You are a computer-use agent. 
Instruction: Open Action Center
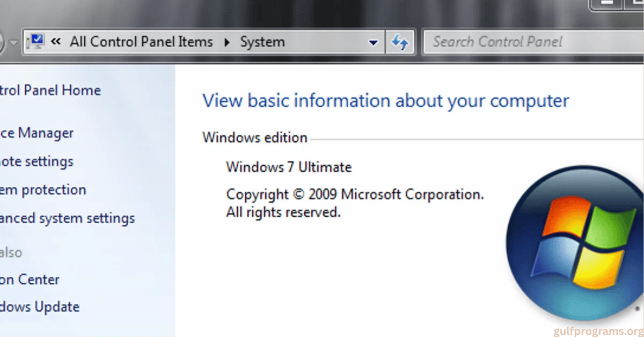(30, 279)
